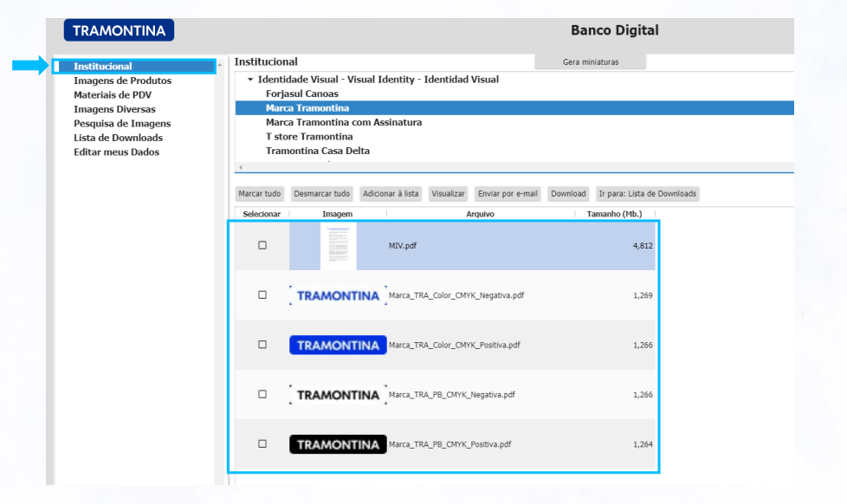This screenshot has height=504, width=847.
Task: Open Pesquisa de Imagens
Action: click(122, 123)
